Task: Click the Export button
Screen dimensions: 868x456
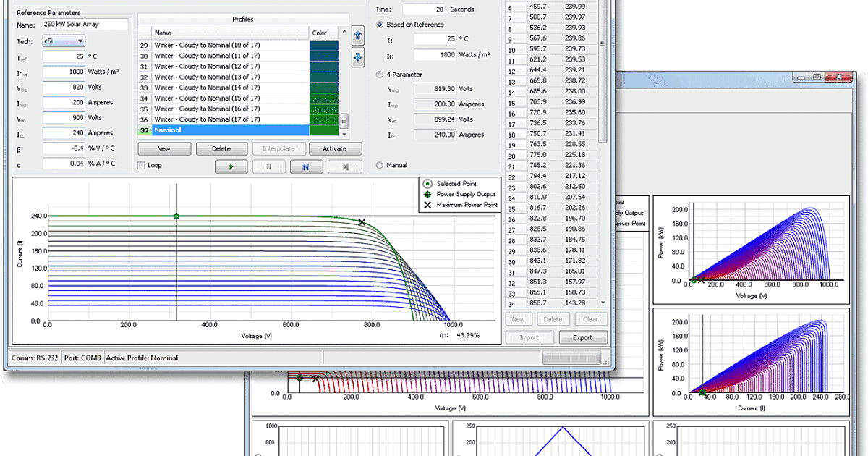Action: [x=582, y=337]
